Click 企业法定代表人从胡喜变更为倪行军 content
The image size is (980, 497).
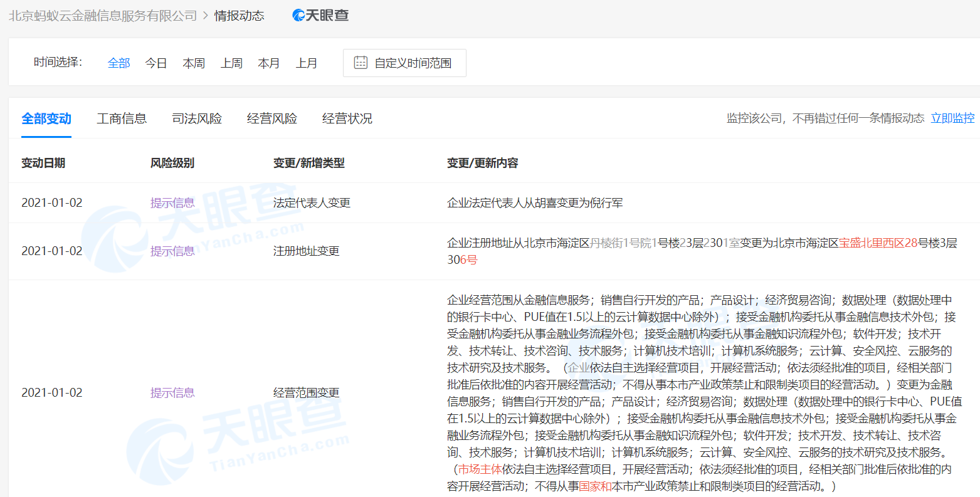(535, 202)
